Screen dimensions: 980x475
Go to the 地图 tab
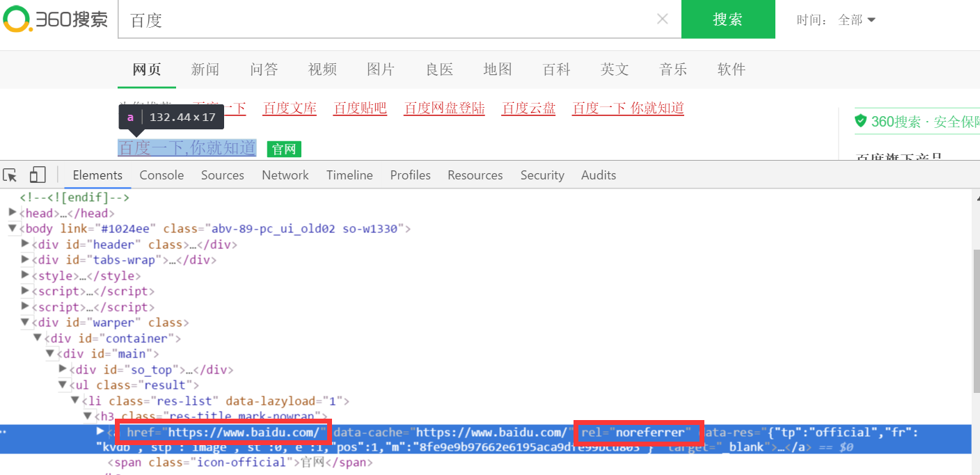pyautogui.click(x=498, y=70)
